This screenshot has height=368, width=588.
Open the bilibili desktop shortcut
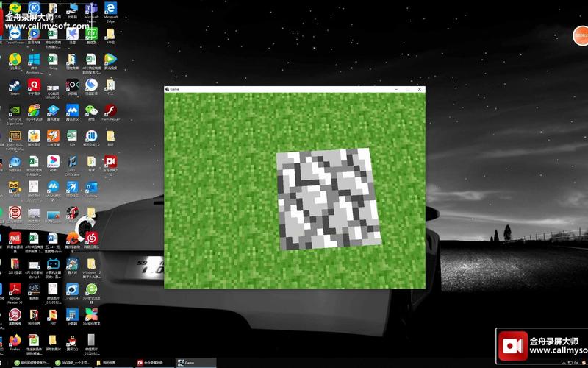tap(53, 263)
